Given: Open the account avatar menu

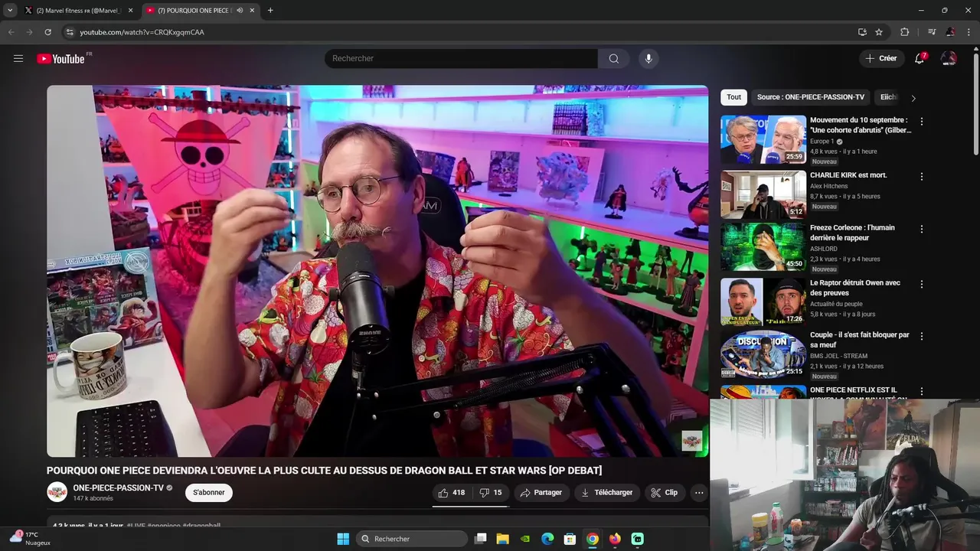Looking at the screenshot, I should 949,58.
